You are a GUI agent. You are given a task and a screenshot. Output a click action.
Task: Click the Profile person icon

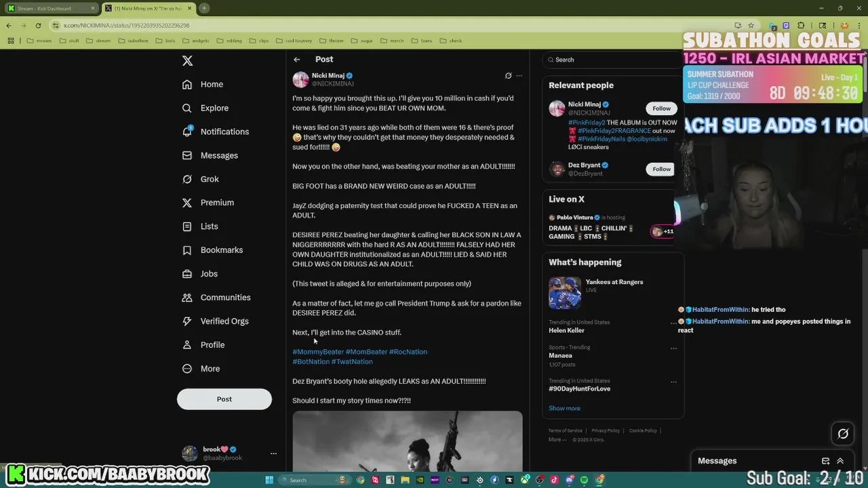point(187,345)
